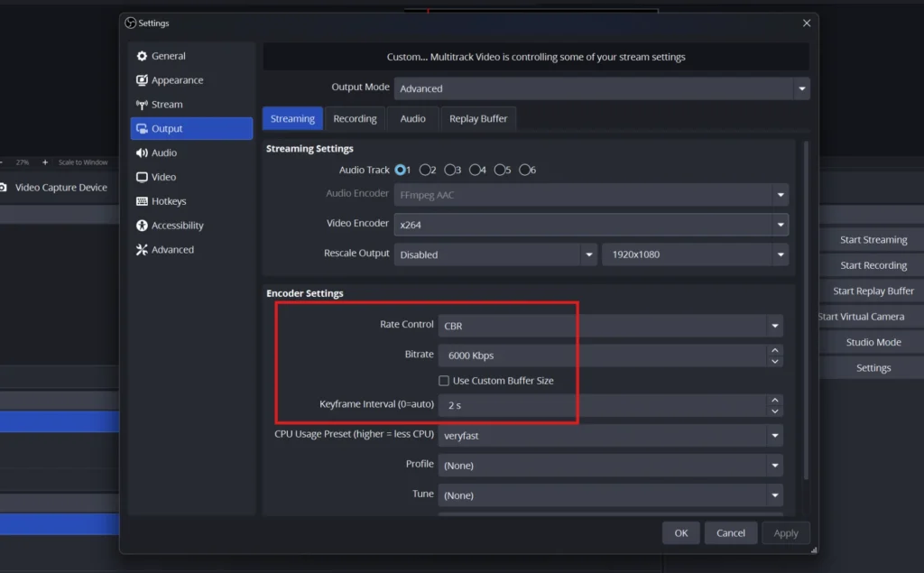Screen dimensions: 924x573
Task: Decrease the Keyframe Interval with down arrow
Action: pos(775,411)
